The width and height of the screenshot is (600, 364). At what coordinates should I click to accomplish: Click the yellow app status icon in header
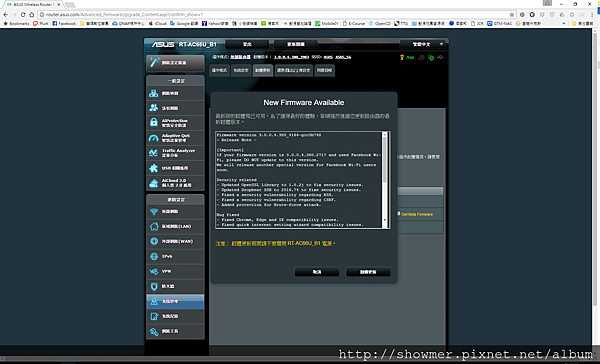402,57
